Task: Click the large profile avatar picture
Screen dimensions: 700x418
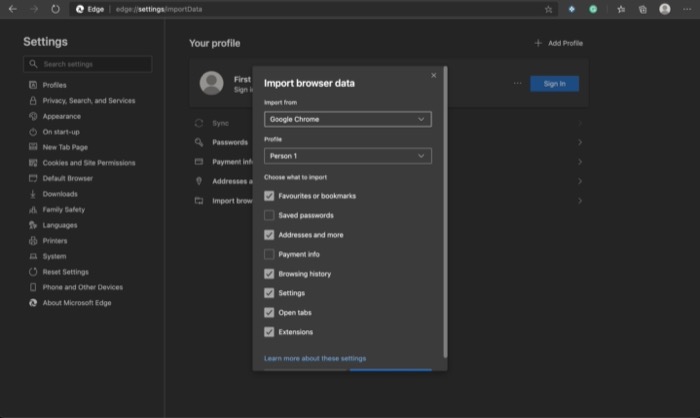Action: pos(211,83)
